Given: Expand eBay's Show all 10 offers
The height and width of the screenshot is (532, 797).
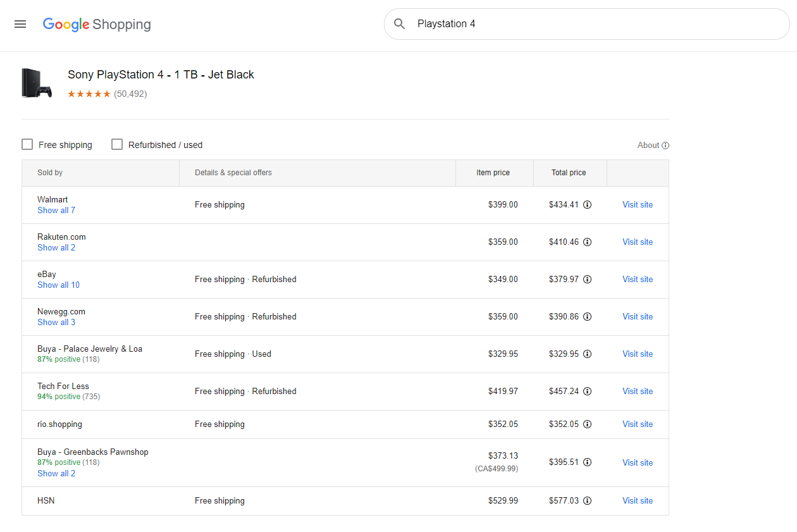Looking at the screenshot, I should 58,285.
